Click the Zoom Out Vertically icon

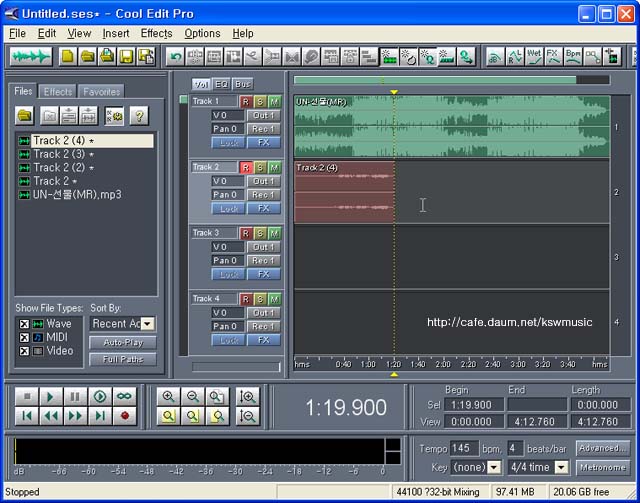[x=247, y=416]
